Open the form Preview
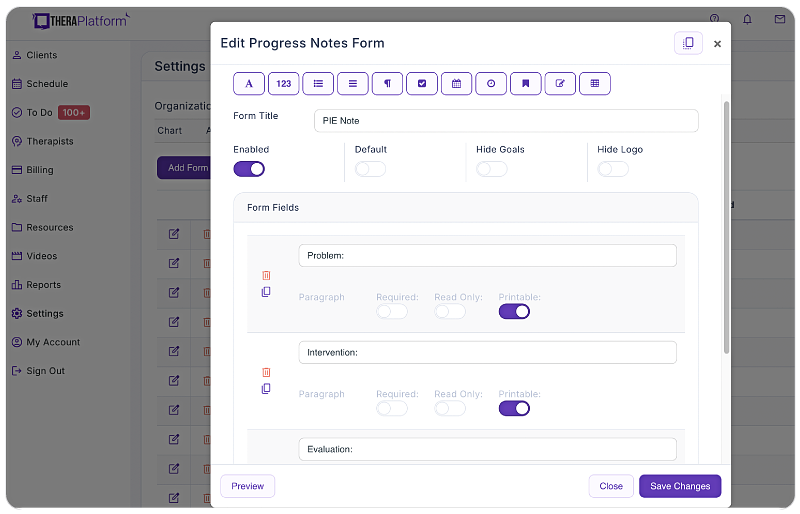Viewport: 800px width, 514px height. click(x=247, y=486)
